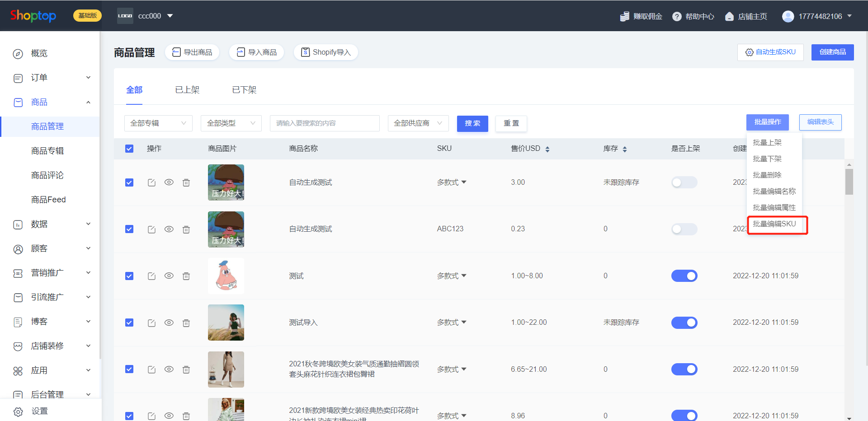
Task: Sort products by 售价USD price column
Action: (x=547, y=148)
